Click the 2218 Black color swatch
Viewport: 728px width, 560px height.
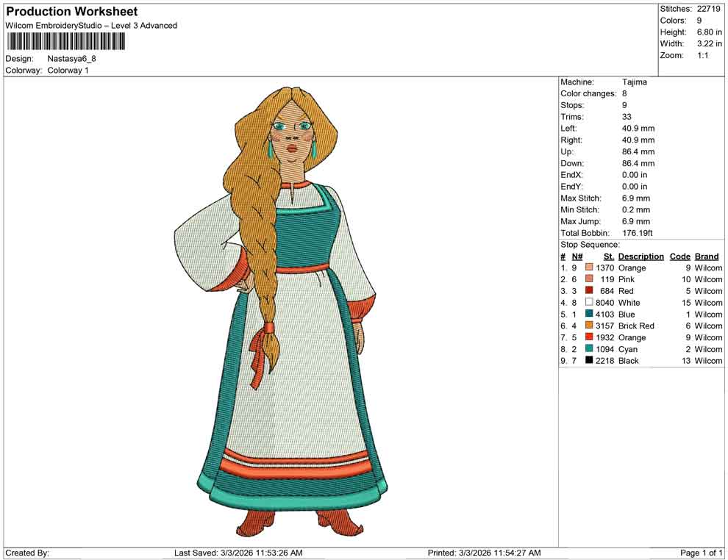589,360
